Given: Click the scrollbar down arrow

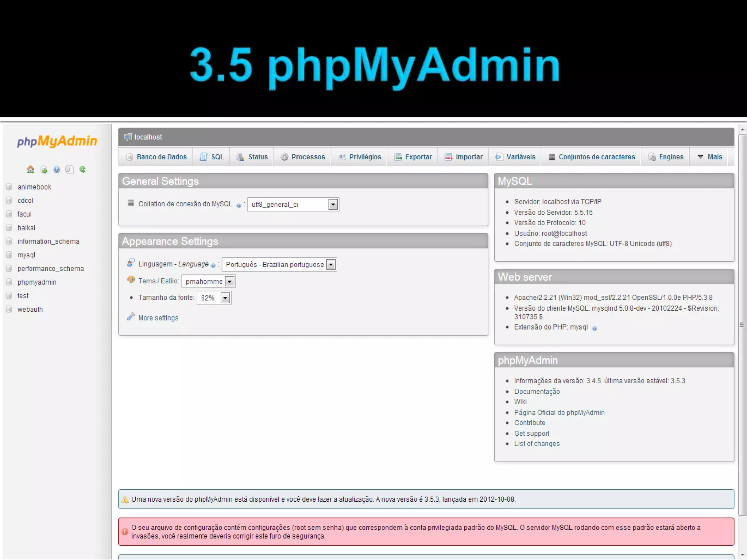Looking at the screenshot, I should (x=742, y=555).
